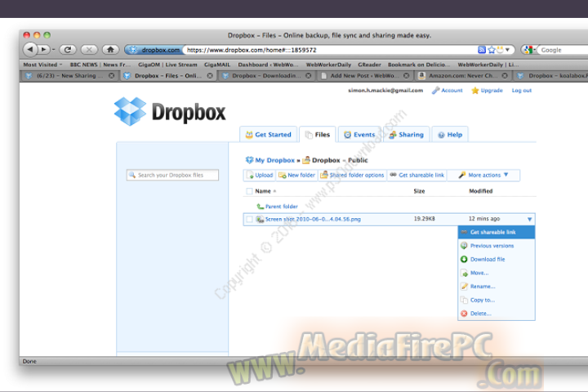Click the browser URL address field
The width and height of the screenshot is (588, 392).
point(330,50)
